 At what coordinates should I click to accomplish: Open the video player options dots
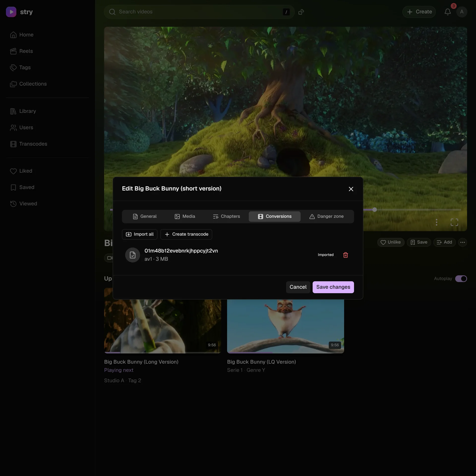[x=436, y=222]
